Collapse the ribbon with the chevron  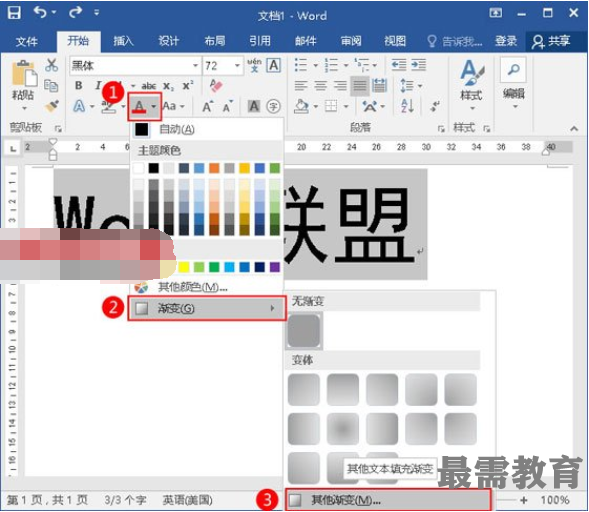(x=574, y=129)
